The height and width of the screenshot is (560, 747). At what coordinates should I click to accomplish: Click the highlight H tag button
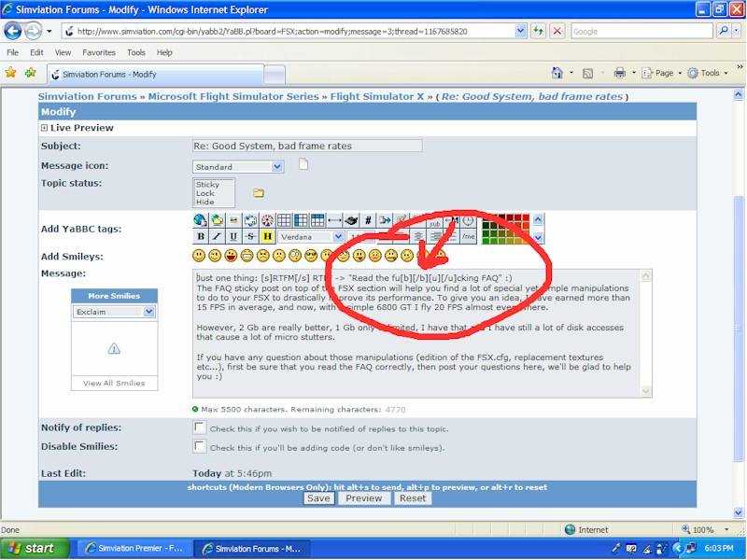click(x=267, y=237)
